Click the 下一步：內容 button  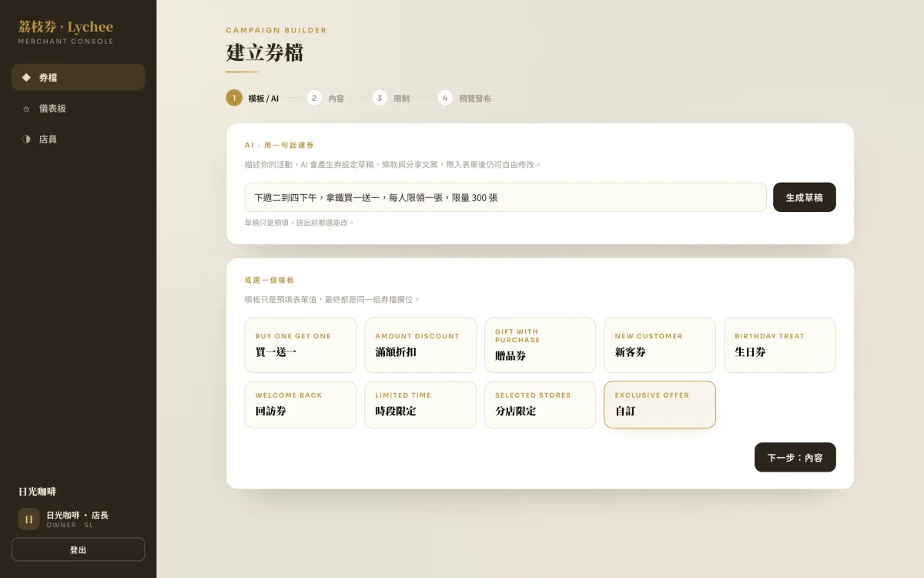point(795,457)
